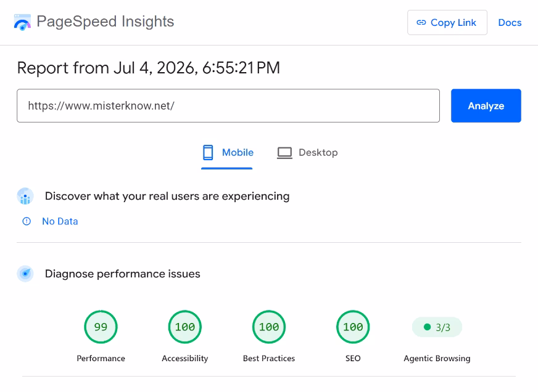
Task: Open the Docs link
Action: point(510,23)
